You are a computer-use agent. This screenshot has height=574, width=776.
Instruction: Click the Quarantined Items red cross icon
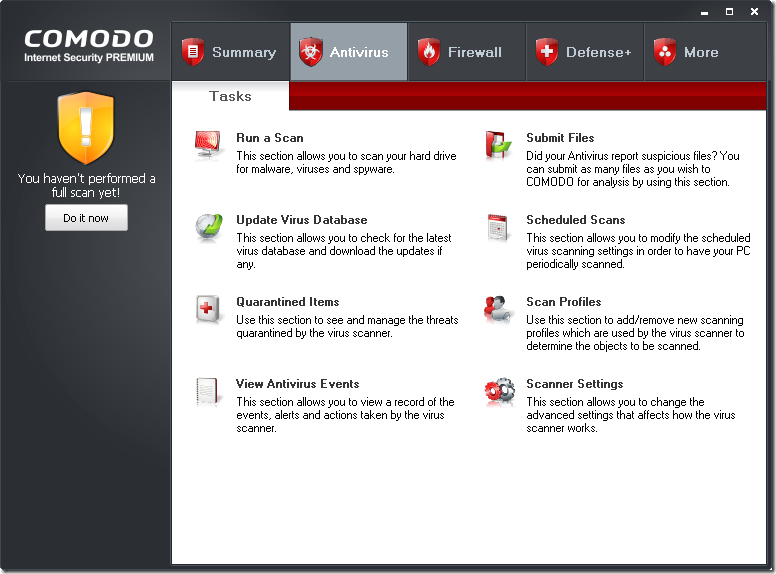click(207, 309)
